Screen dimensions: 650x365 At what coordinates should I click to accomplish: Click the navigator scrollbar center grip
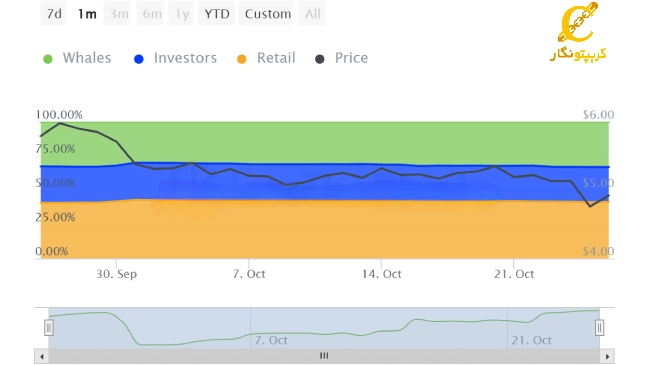pyautogui.click(x=324, y=355)
